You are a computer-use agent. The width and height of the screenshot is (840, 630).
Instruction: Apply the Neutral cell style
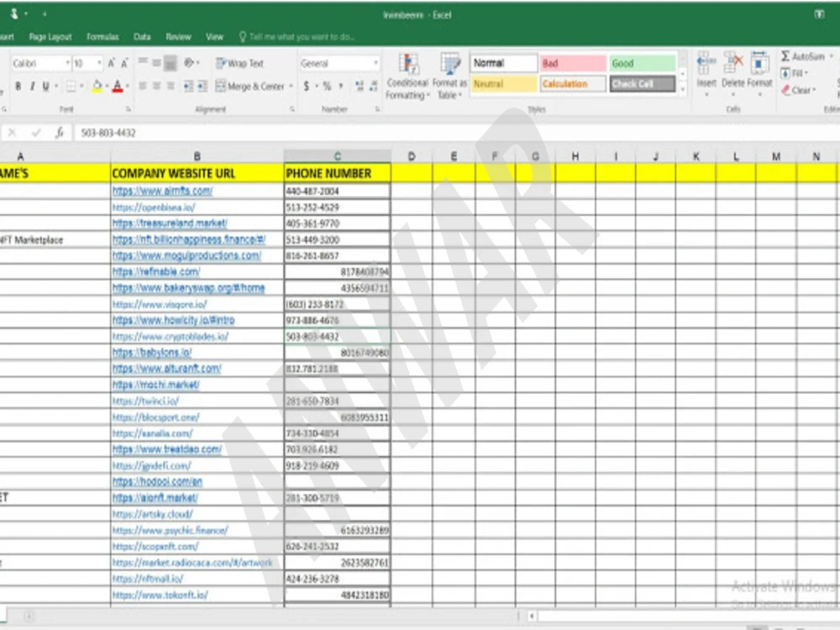pyautogui.click(x=503, y=84)
